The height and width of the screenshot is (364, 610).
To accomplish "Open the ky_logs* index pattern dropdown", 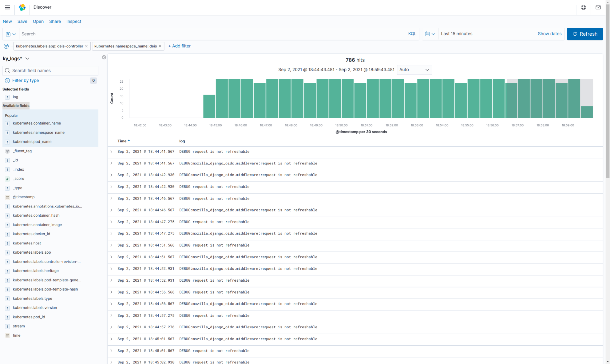I will tap(16, 58).
